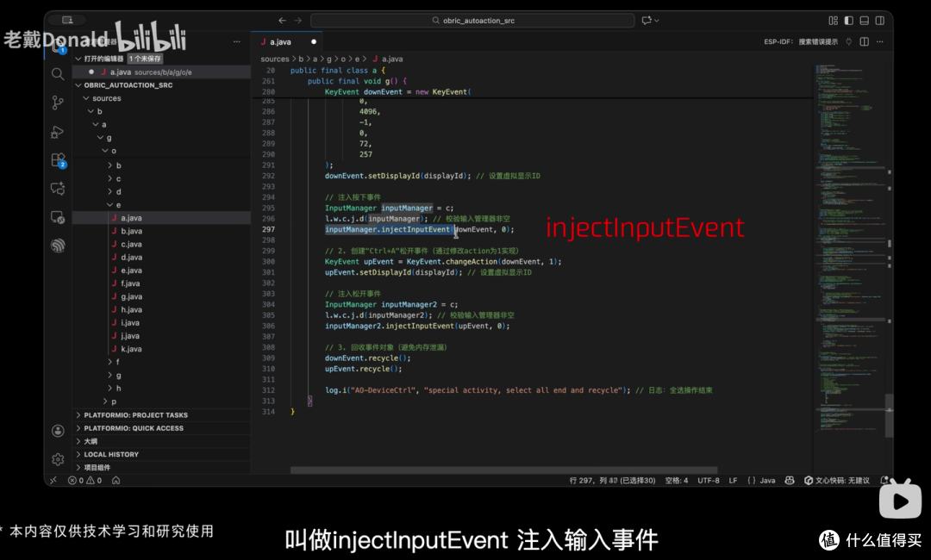Open the Accounts icon
The image size is (931, 560).
pyautogui.click(x=58, y=431)
